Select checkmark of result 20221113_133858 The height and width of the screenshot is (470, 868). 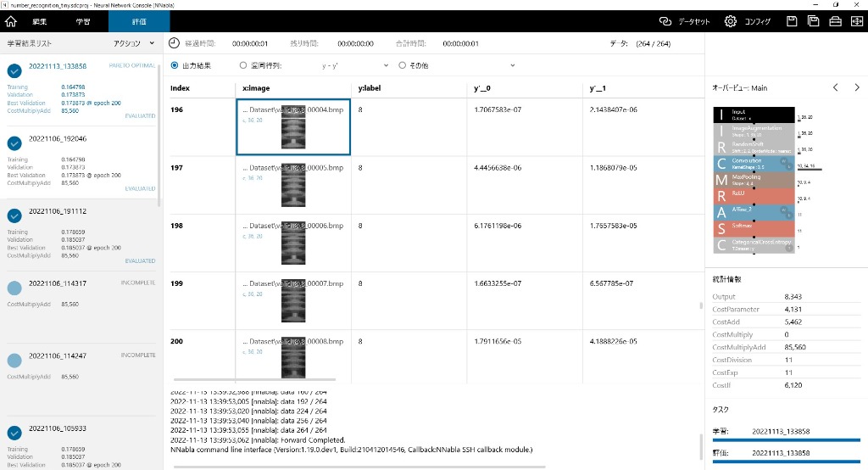click(x=14, y=71)
